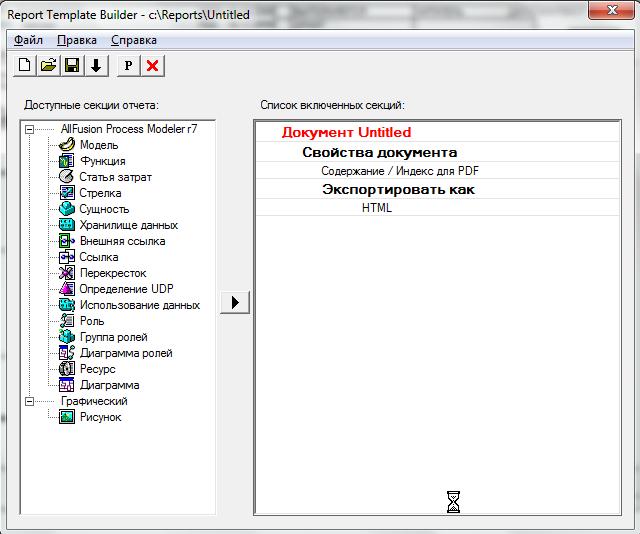
Task: Click the P toolbar button
Action: click(x=129, y=65)
